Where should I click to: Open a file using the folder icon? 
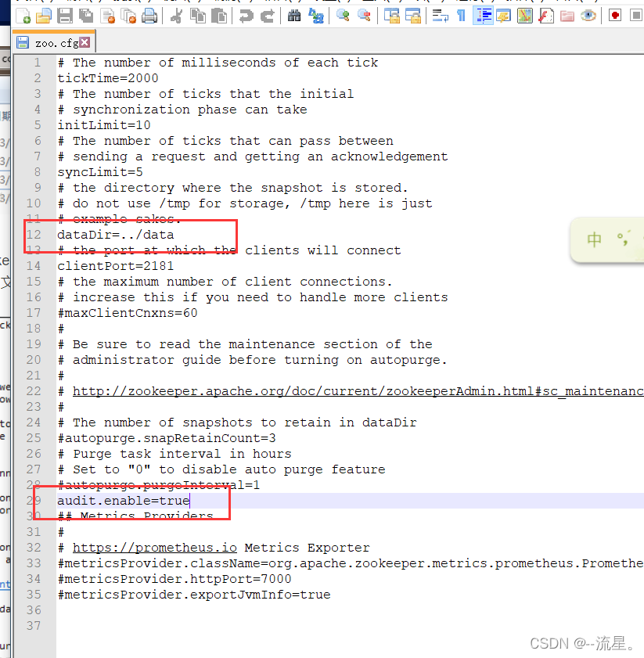44,16
